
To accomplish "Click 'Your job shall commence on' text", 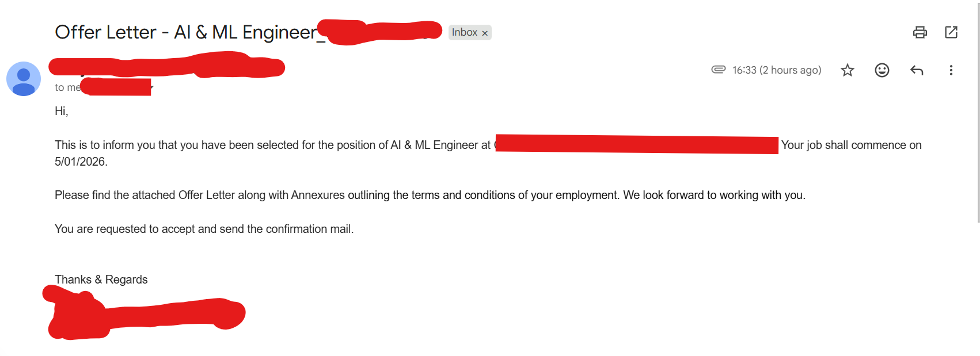I will tap(851, 145).
